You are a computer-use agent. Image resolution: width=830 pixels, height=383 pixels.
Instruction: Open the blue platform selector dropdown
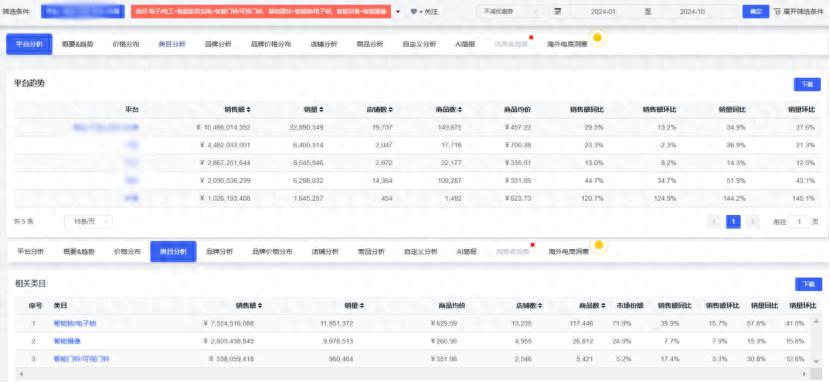[x=83, y=12]
